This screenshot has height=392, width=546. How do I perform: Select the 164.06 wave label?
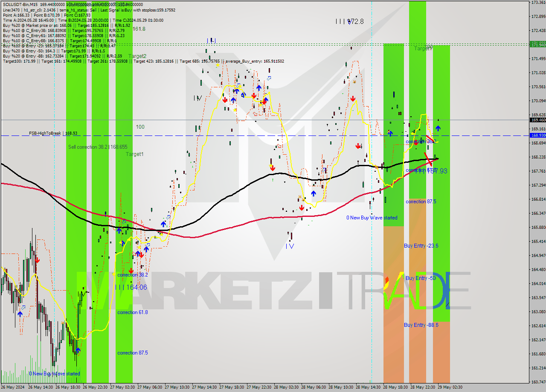pos(131,287)
